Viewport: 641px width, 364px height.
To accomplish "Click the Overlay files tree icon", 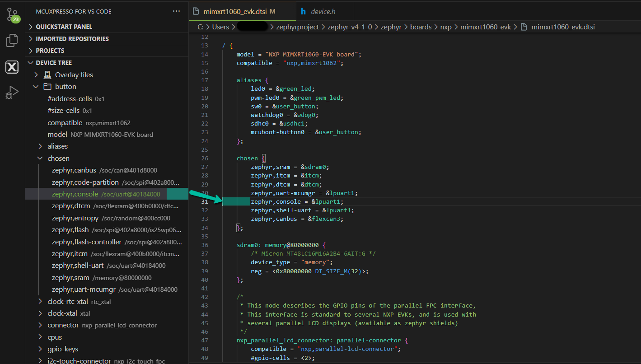I will click(x=47, y=75).
